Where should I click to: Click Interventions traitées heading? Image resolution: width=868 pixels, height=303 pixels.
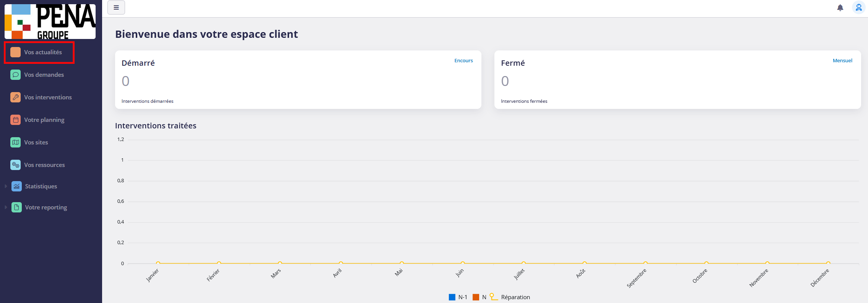[156, 126]
